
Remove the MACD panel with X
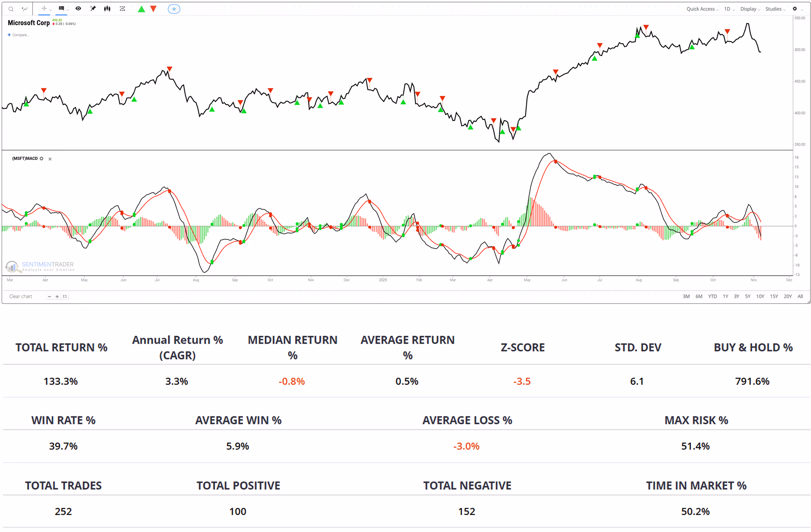[x=50, y=159]
